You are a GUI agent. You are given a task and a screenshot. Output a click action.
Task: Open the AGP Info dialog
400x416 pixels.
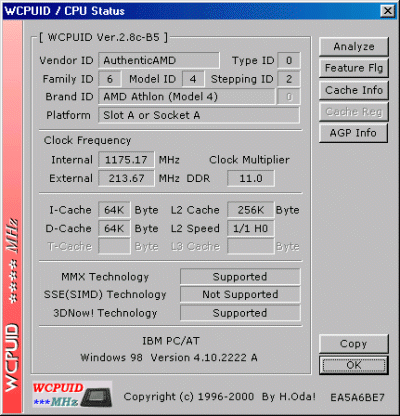(x=353, y=133)
